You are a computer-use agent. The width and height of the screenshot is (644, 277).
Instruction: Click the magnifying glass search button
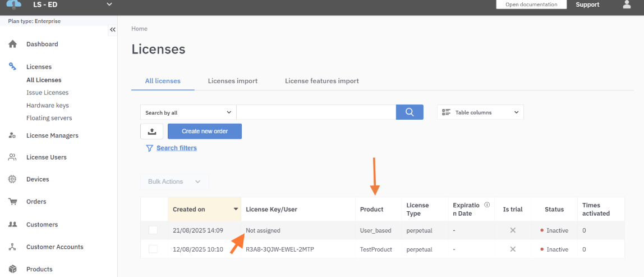coord(409,112)
